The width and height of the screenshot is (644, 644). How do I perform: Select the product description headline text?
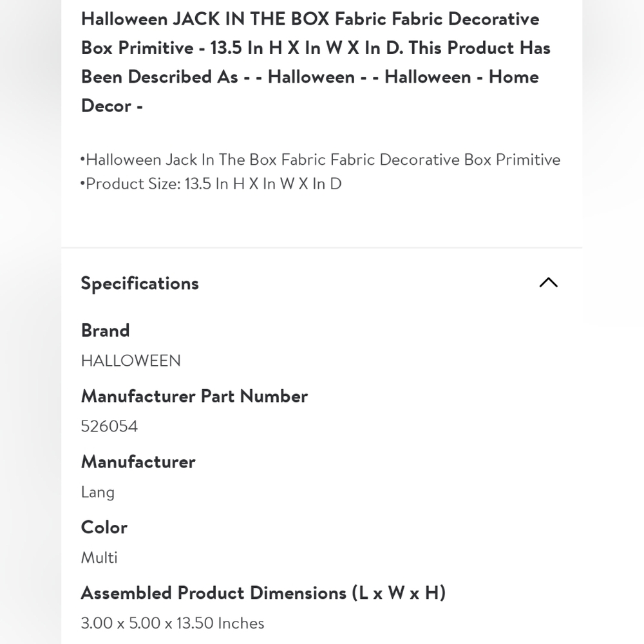tap(316, 62)
